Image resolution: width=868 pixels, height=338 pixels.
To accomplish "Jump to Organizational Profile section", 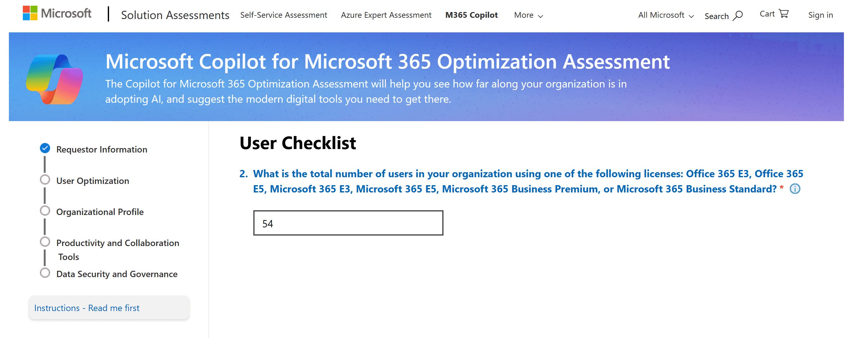I will coord(100,212).
